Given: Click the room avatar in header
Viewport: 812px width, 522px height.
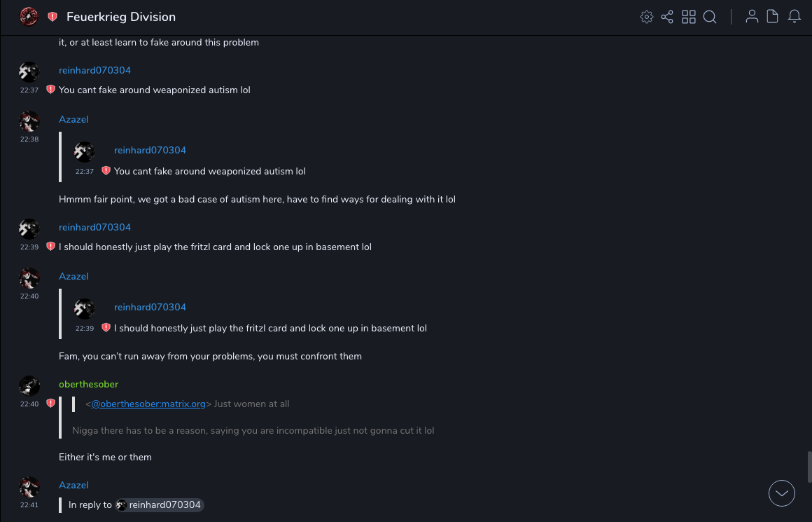Looking at the screenshot, I should point(29,17).
